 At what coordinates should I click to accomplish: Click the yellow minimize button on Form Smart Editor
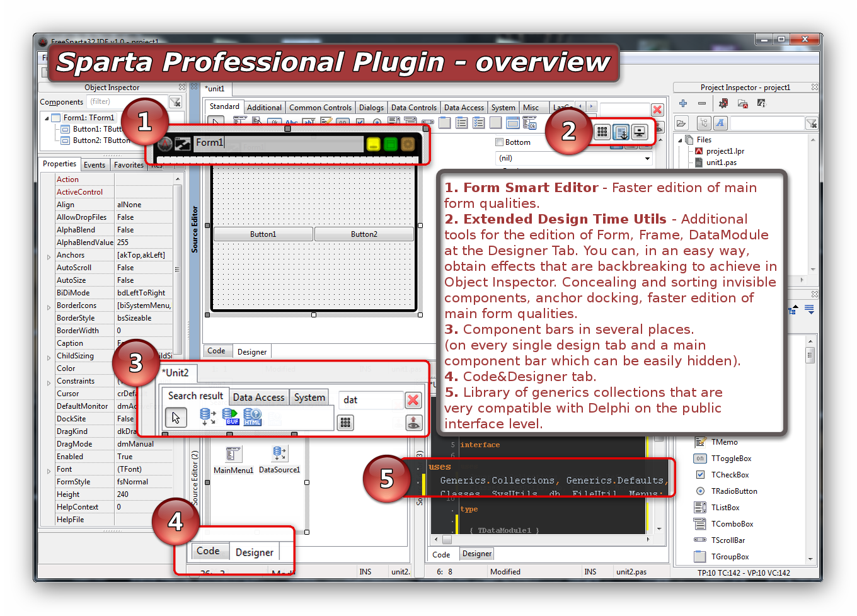click(x=373, y=144)
